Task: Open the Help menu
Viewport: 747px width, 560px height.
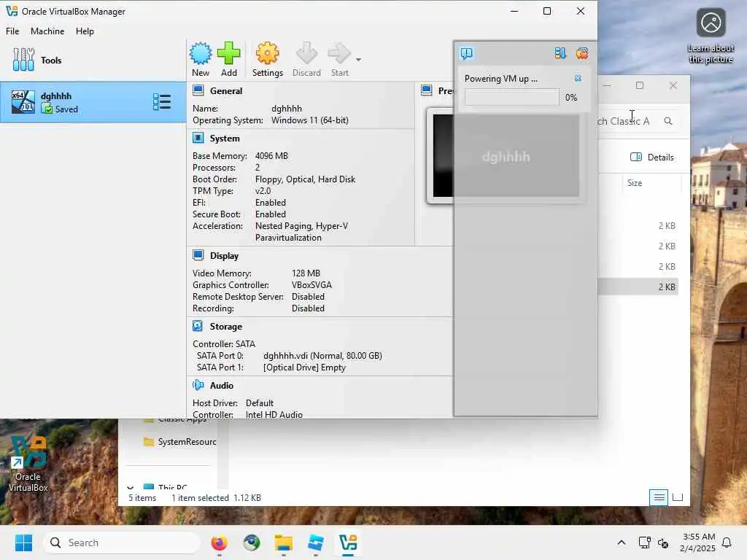Action: click(85, 31)
